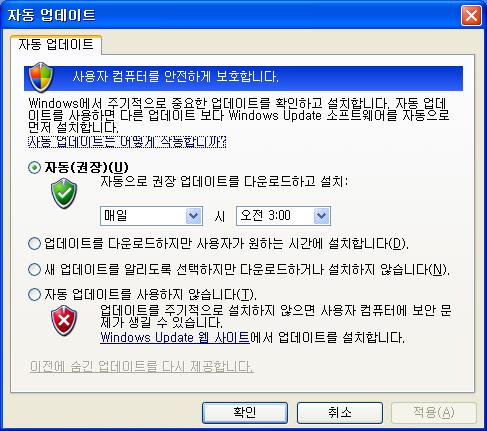Click the red X shield icon
This screenshot has height=431, width=487.
(64, 321)
